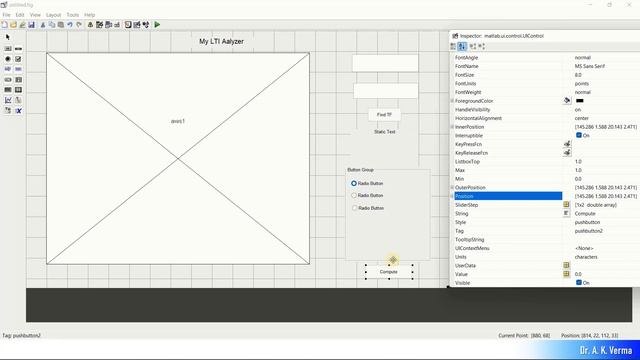
Task: Pick the Button Group palette tool
Action: point(8,111)
